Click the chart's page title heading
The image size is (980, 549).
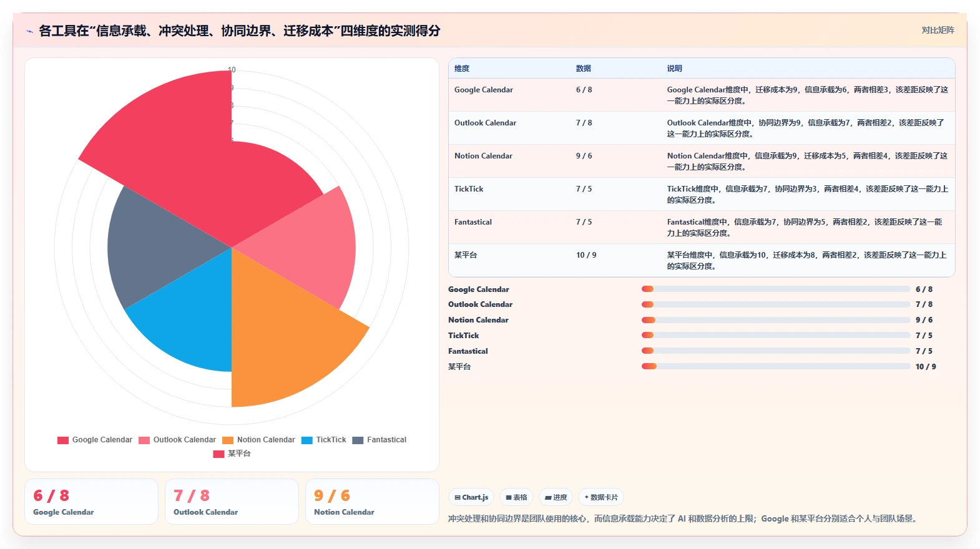pyautogui.click(x=240, y=31)
